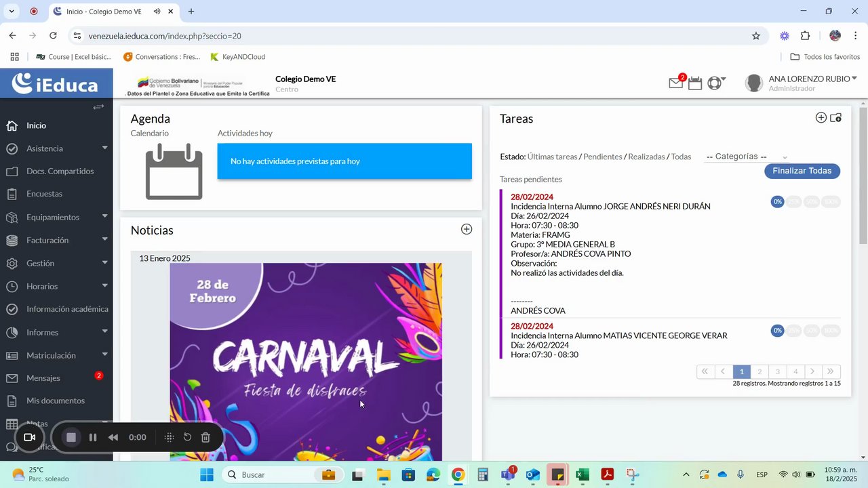This screenshot has width=868, height=488.
Task: Stop the screen recording
Action: pyautogui.click(x=71, y=437)
